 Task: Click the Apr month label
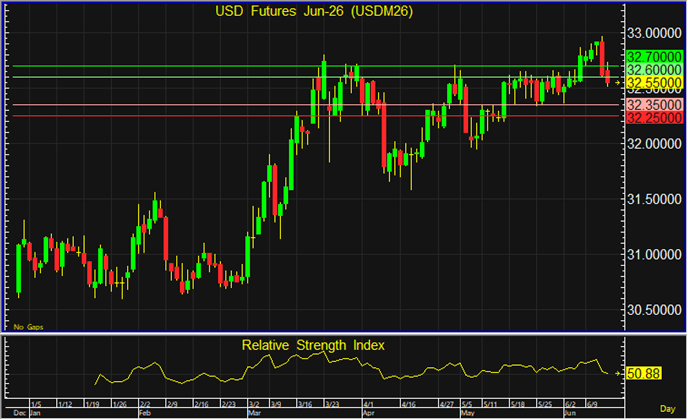click(368, 413)
